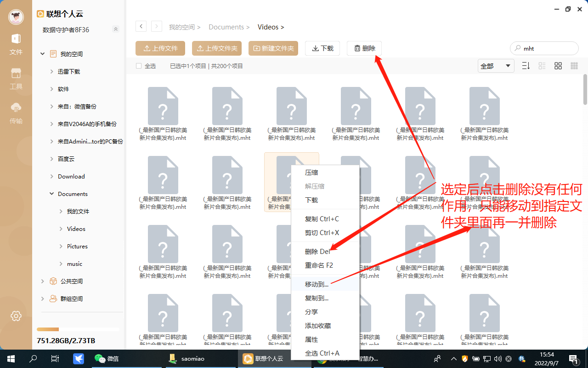Select 来自：微信备份 folder in tree

[77, 106]
